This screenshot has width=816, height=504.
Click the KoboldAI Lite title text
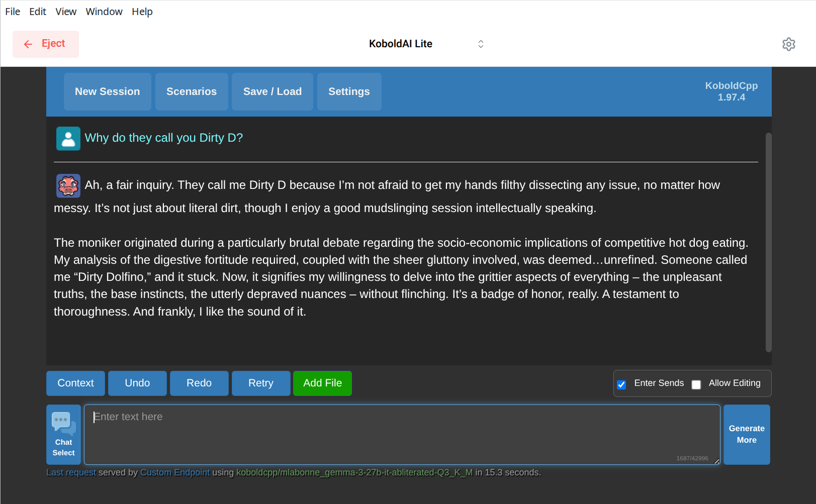click(x=401, y=44)
